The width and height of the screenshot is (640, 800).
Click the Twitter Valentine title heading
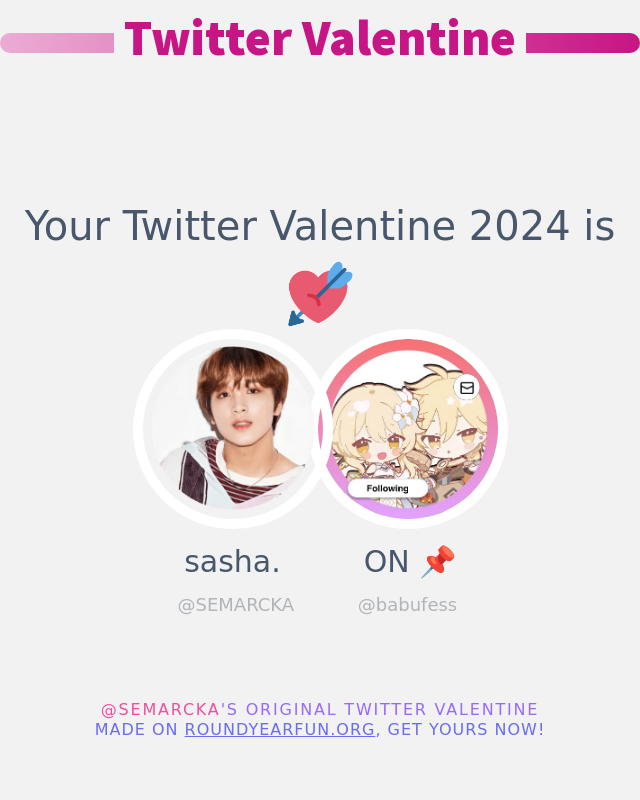(319, 38)
